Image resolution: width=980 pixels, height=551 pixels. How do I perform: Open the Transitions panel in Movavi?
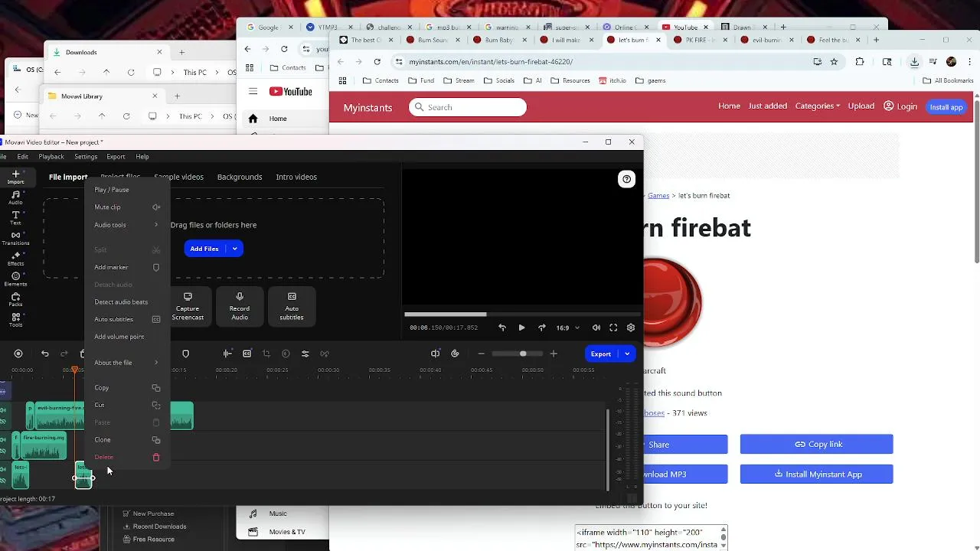[x=15, y=239]
